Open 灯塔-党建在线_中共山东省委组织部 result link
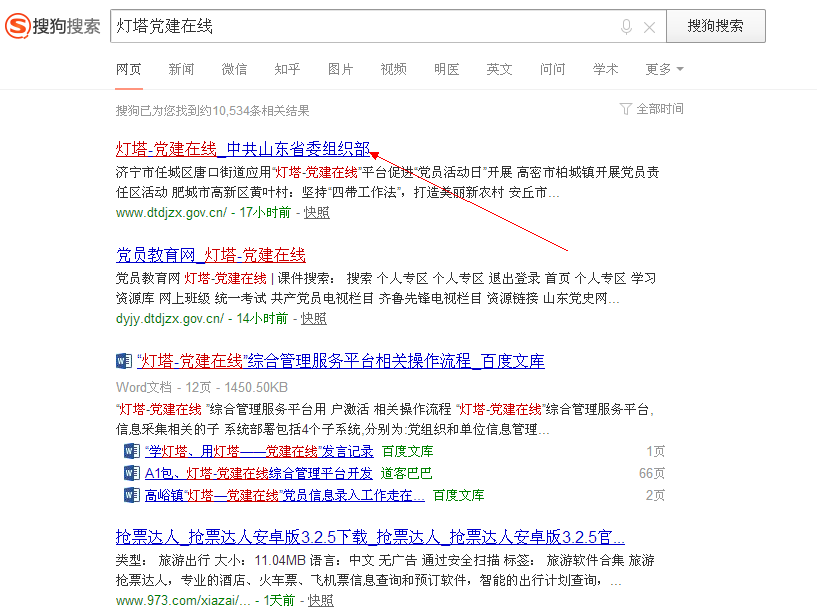The height and width of the screenshot is (615, 817). (243, 149)
